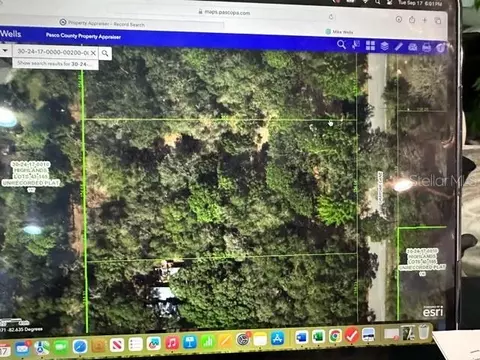
Task: Open Microsoft Word from the dock
Action: [x=301, y=338]
